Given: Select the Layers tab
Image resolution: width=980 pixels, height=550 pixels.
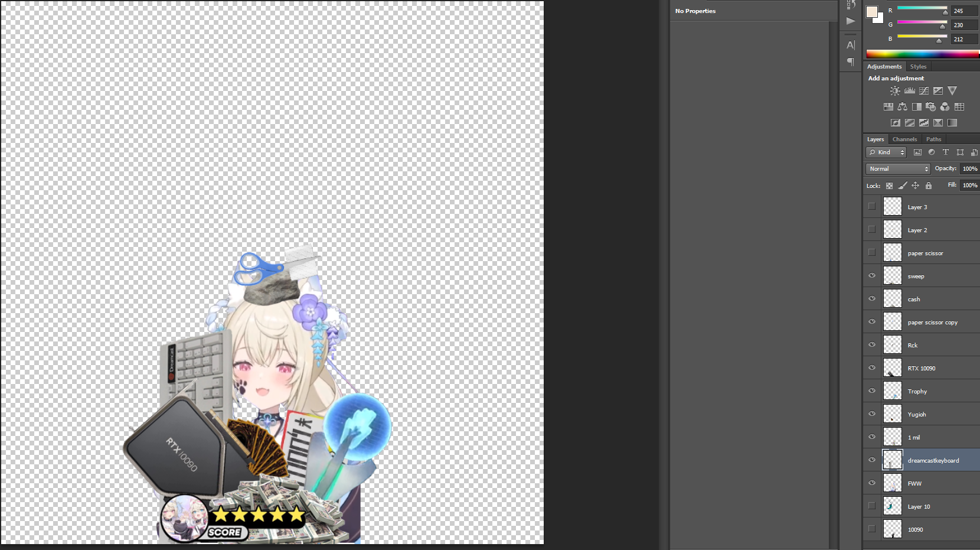Looking at the screenshot, I should click(876, 139).
